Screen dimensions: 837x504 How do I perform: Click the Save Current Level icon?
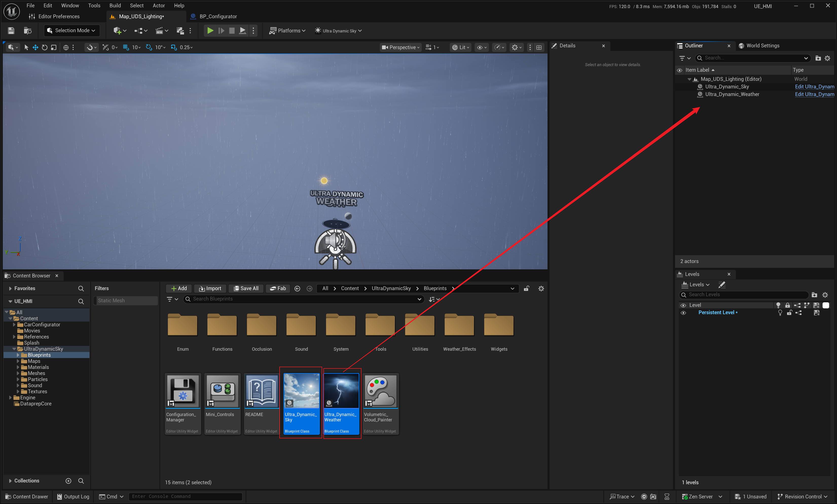11,31
